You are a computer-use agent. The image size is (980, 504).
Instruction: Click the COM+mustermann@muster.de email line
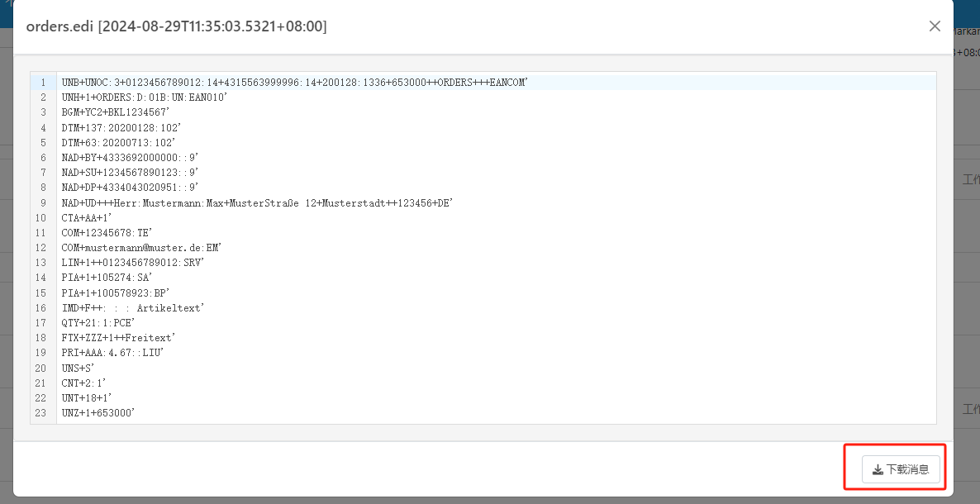141,248
